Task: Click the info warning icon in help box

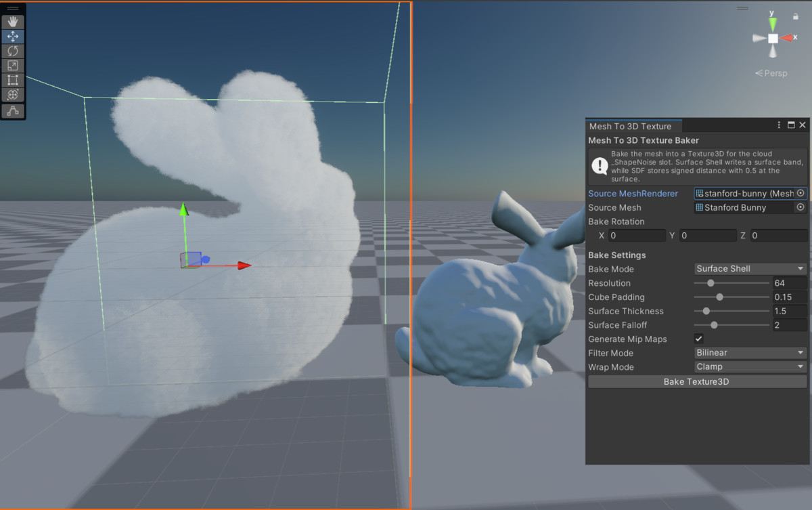Action: pos(600,166)
